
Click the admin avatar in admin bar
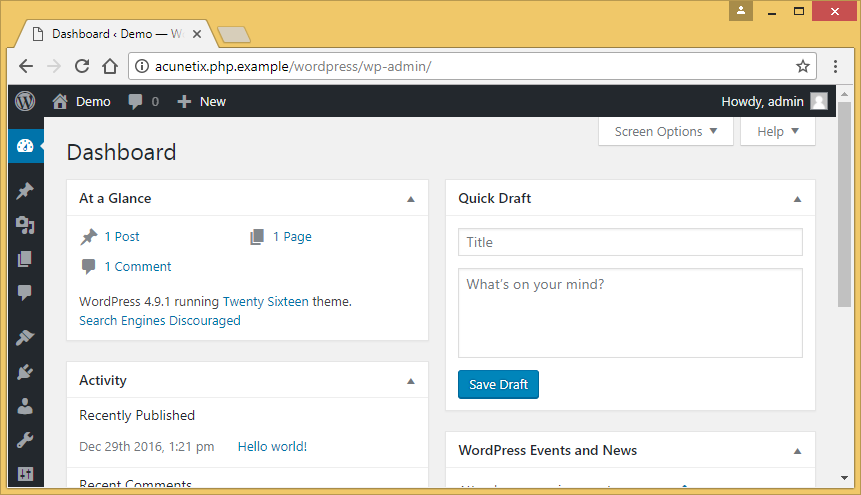click(x=819, y=101)
